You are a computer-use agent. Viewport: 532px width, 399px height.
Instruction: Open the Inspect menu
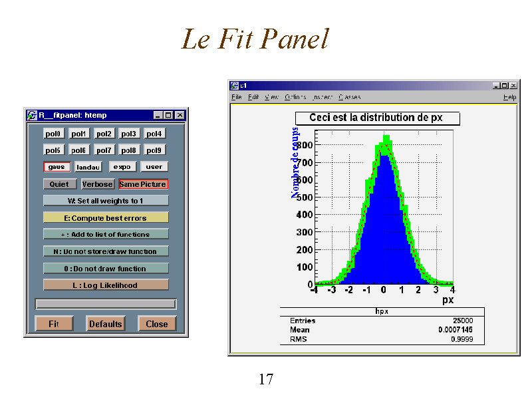[x=323, y=97]
